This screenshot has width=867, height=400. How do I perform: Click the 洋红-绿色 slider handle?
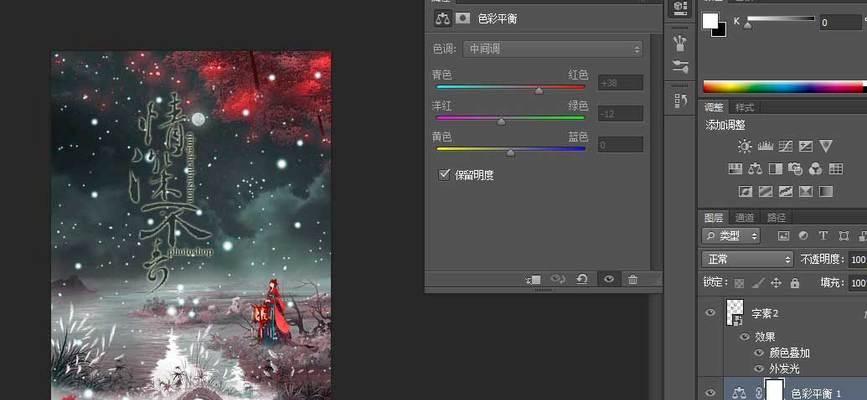pyautogui.click(x=501, y=121)
